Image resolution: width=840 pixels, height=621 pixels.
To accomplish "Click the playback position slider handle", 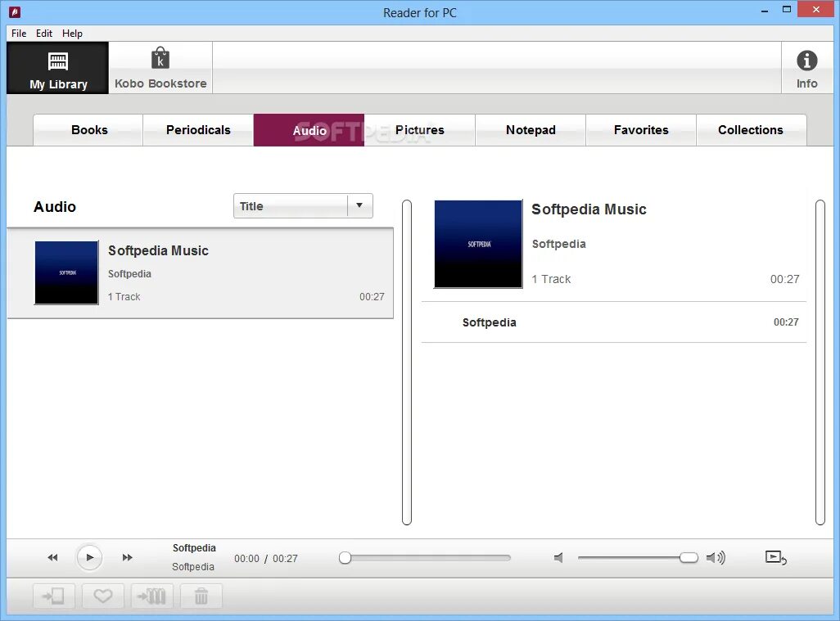I will coord(345,558).
